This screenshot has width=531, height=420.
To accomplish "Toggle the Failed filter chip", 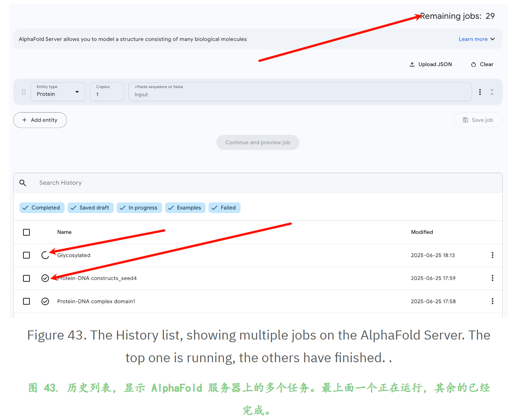I will [225, 208].
